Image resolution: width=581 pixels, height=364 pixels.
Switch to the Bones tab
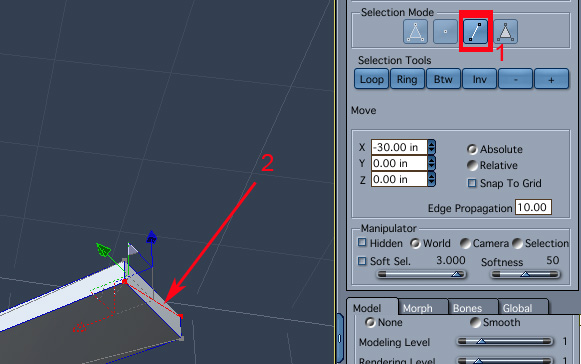click(468, 308)
